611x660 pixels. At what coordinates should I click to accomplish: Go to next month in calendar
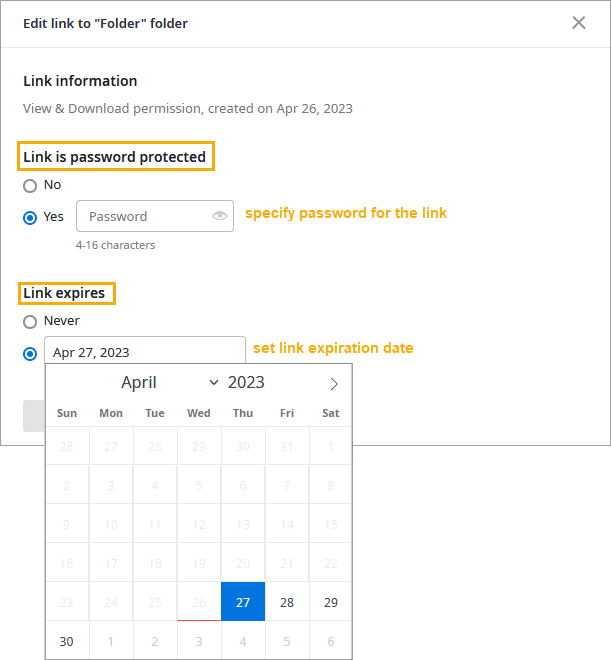pos(334,384)
